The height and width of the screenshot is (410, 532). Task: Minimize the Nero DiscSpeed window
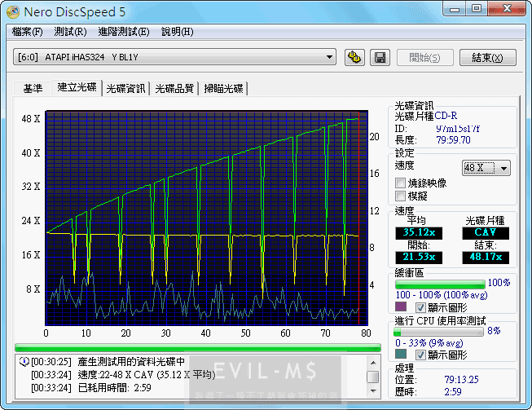coord(455,8)
